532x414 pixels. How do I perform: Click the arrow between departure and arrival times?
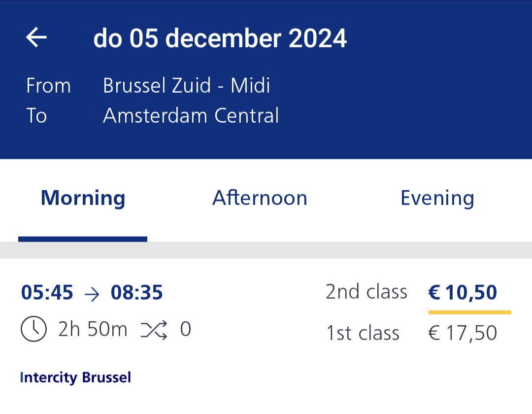point(92,294)
